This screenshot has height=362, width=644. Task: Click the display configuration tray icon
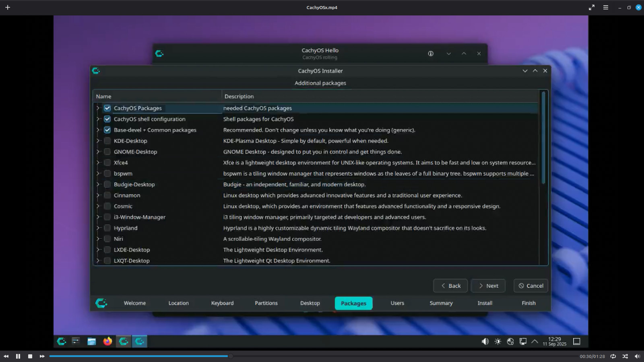523,341
